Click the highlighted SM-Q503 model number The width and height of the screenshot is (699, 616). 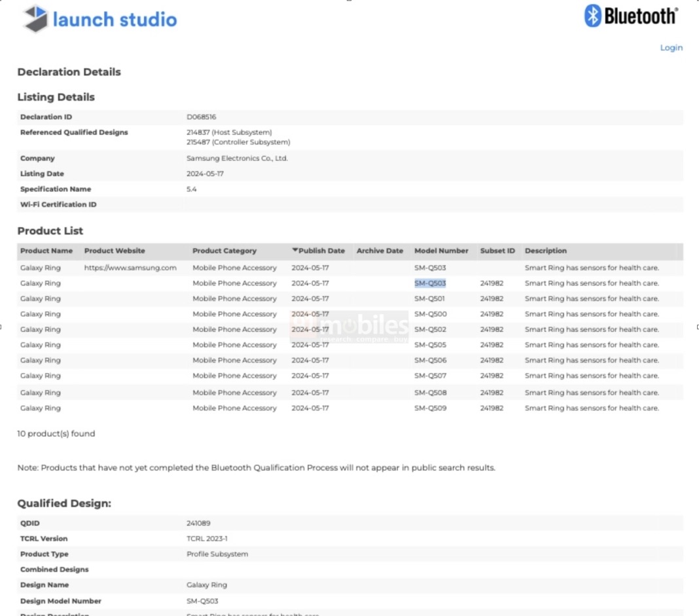pos(430,283)
